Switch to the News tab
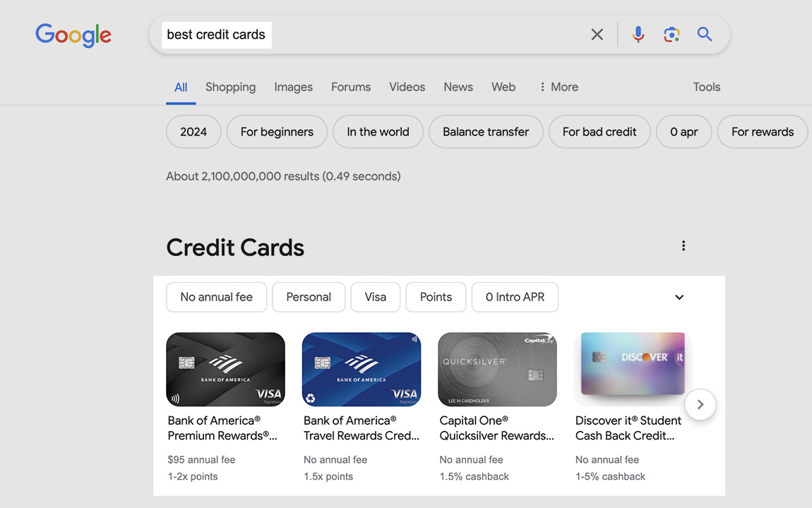This screenshot has width=812, height=508. [x=458, y=87]
